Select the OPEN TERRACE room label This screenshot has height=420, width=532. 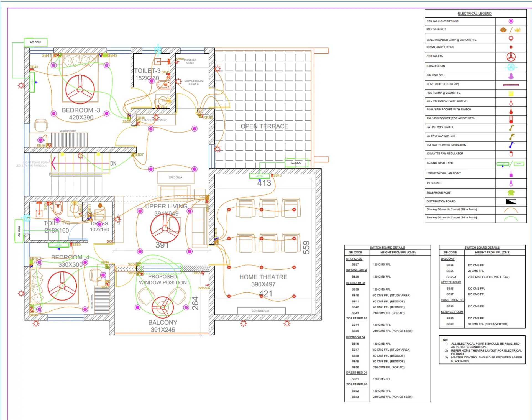tap(264, 126)
